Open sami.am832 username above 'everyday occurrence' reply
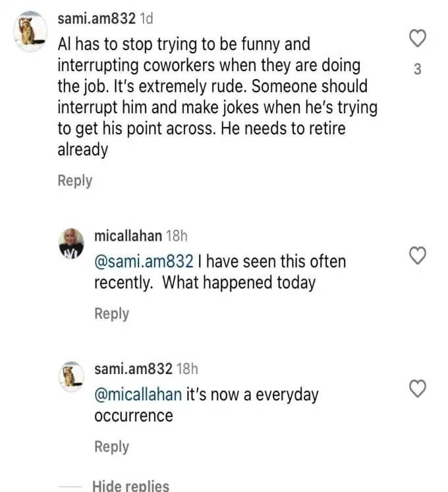 [134, 369]
